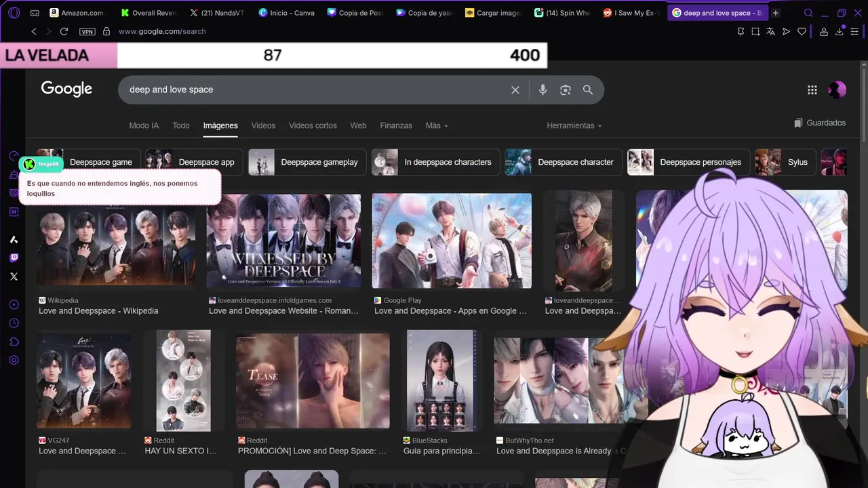Switch to Web search tab
The image size is (868, 488).
[x=358, y=125]
